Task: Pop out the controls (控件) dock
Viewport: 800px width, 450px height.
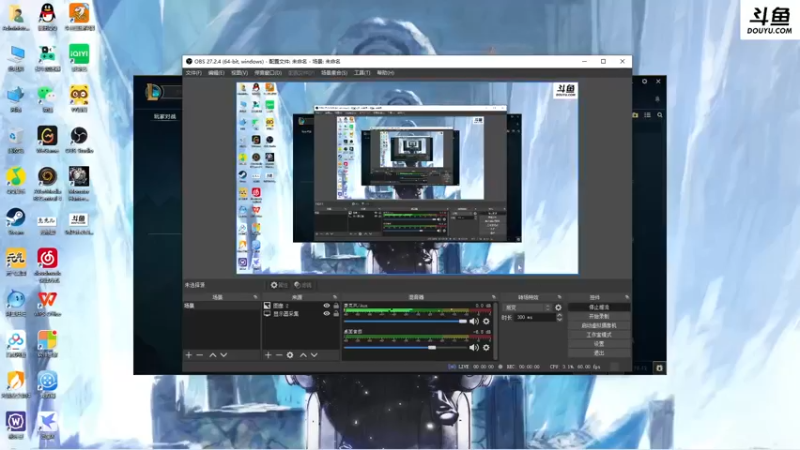Action: coord(627,297)
